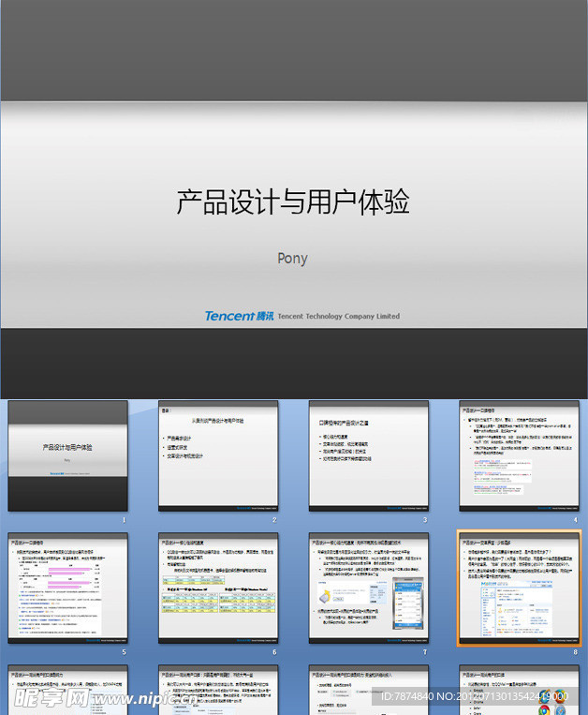
Task: Click slide number label 5
Action: (124, 652)
